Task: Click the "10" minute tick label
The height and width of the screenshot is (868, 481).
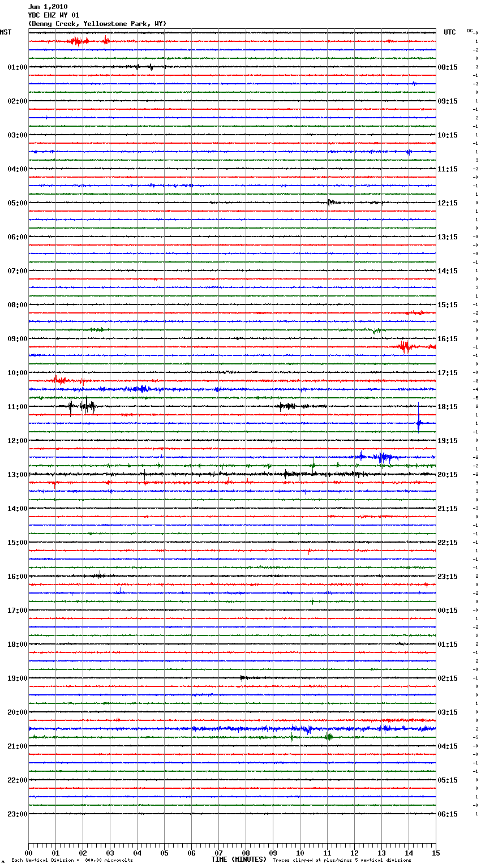Action: tap(300, 853)
